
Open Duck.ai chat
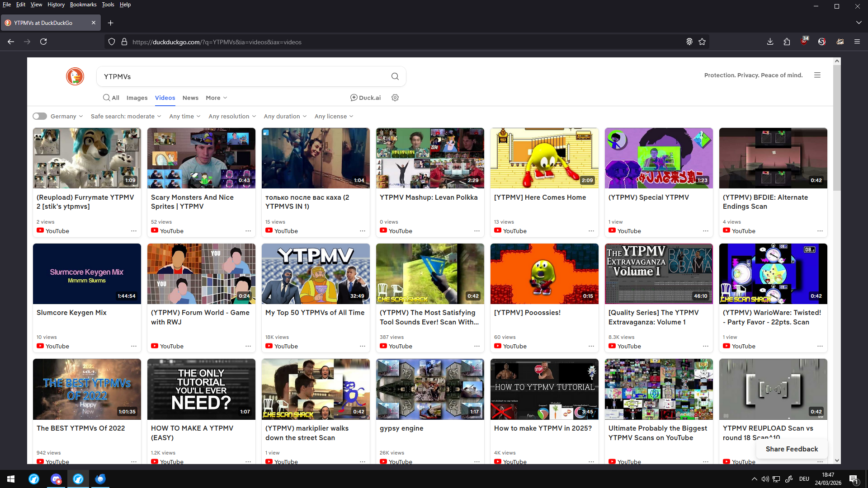click(x=365, y=98)
